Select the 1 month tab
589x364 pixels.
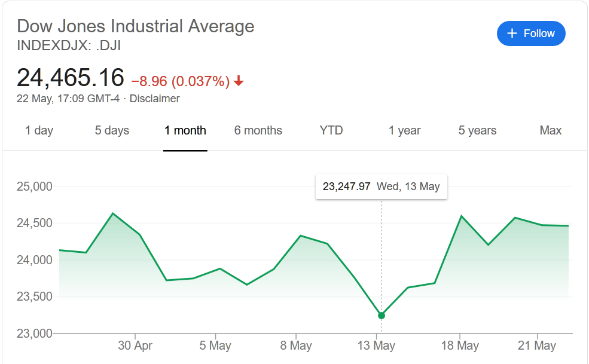click(185, 130)
